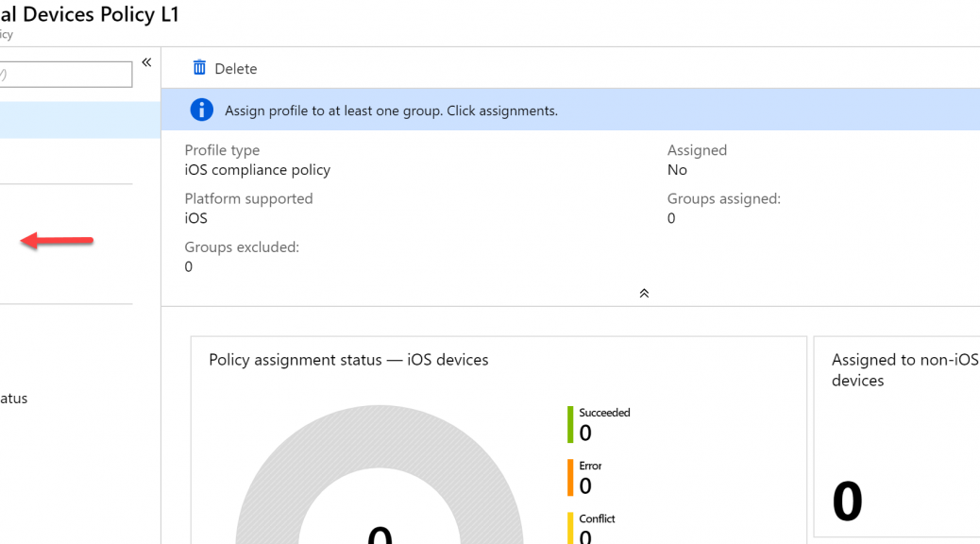The width and height of the screenshot is (980, 544).
Task: Click the orange Error legend swatch
Action: point(570,478)
